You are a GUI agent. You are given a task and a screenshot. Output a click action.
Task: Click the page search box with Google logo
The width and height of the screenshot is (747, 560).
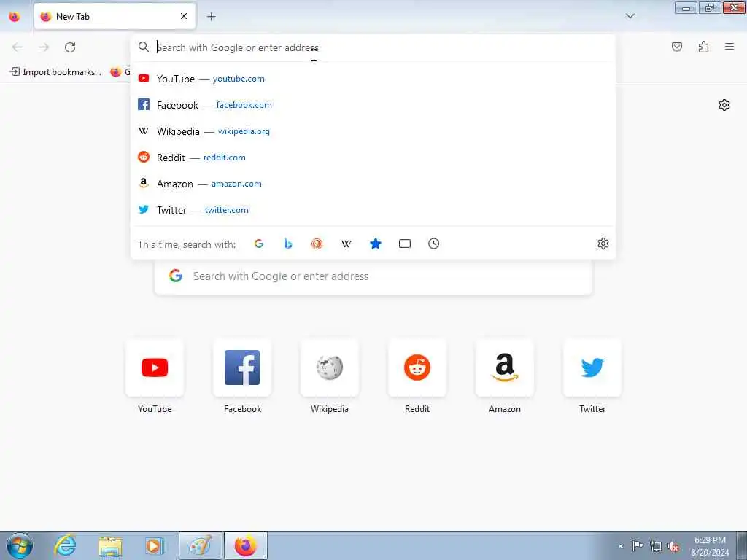(373, 276)
